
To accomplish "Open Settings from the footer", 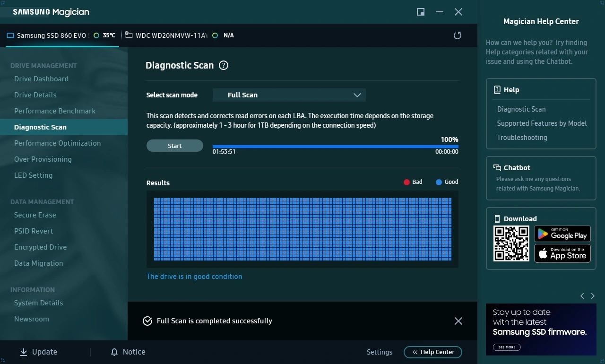I will click(380, 352).
